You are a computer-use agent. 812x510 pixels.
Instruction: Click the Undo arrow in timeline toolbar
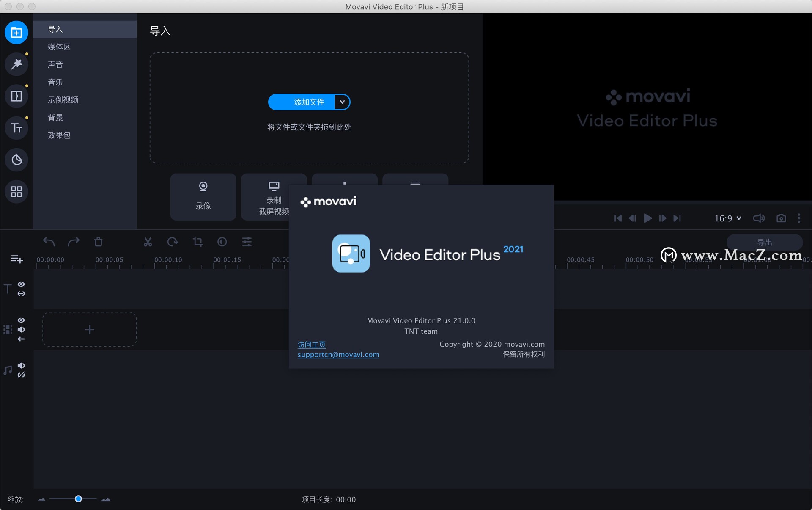tap(49, 242)
